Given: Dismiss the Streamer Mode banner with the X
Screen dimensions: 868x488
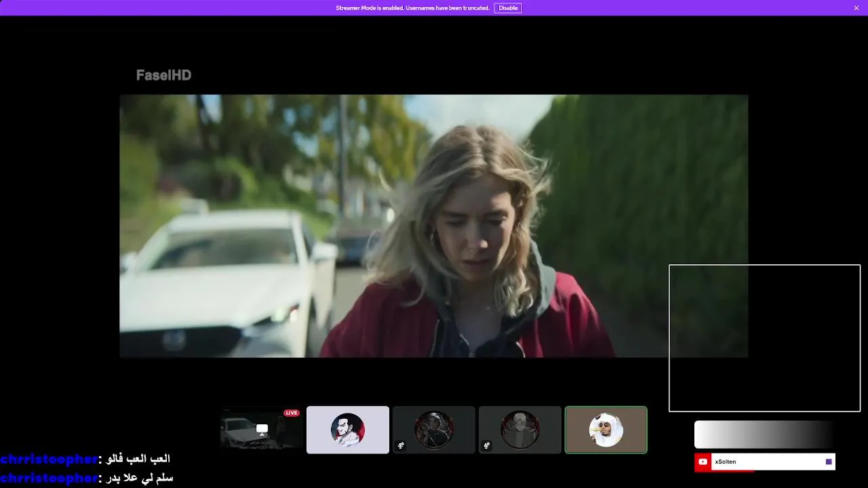Looking at the screenshot, I should [856, 8].
